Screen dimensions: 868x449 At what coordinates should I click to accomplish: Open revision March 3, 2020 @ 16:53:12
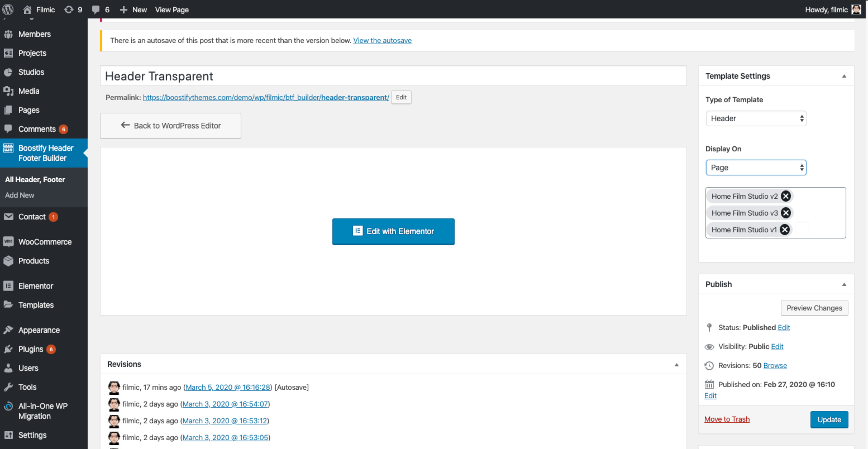tap(225, 421)
